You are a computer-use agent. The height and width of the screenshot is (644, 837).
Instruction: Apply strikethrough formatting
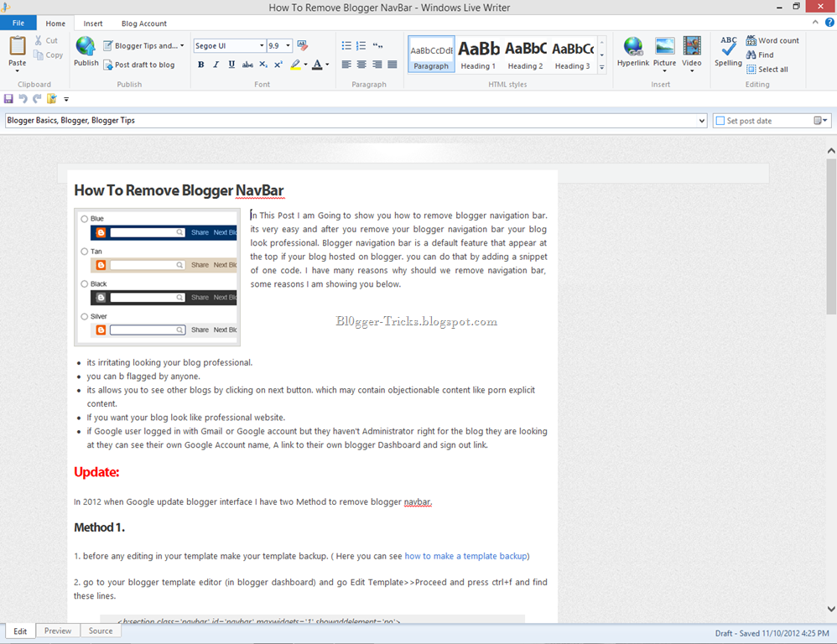tap(247, 65)
